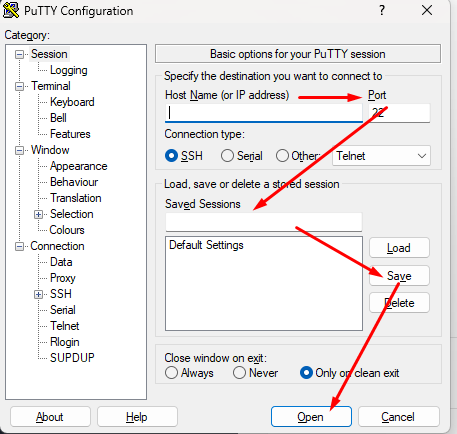Image resolution: width=457 pixels, height=434 pixels.
Task: Select Serial connection type radio button
Action: tap(227, 156)
